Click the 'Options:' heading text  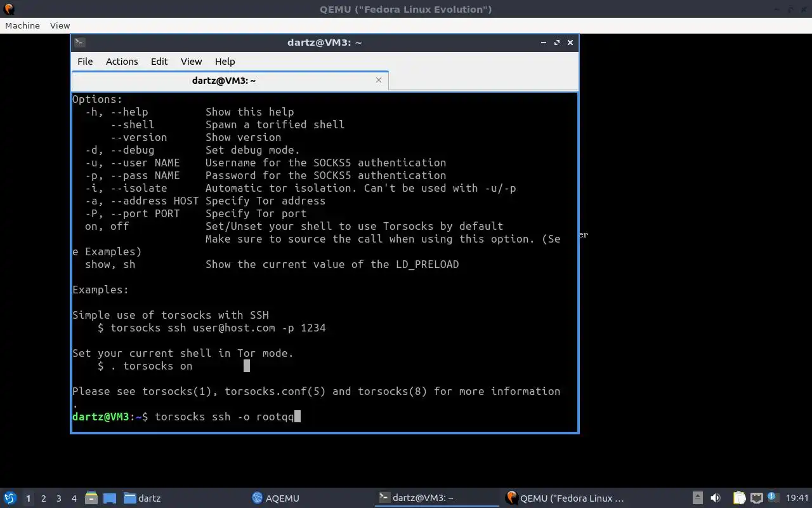click(97, 99)
